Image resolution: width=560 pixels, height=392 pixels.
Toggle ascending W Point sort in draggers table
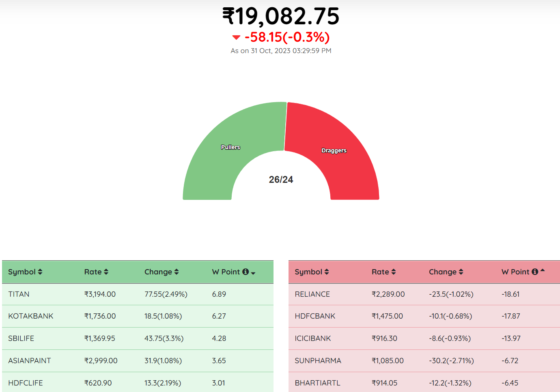click(543, 270)
